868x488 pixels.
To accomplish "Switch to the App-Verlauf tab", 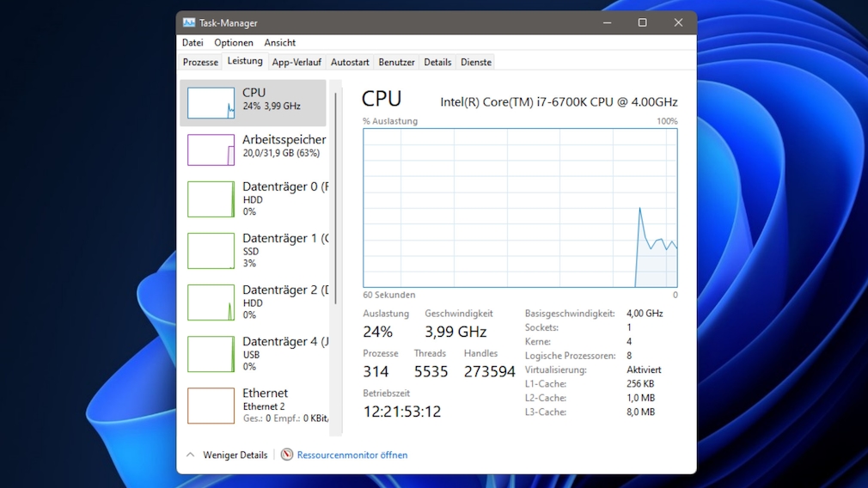I will coord(296,63).
